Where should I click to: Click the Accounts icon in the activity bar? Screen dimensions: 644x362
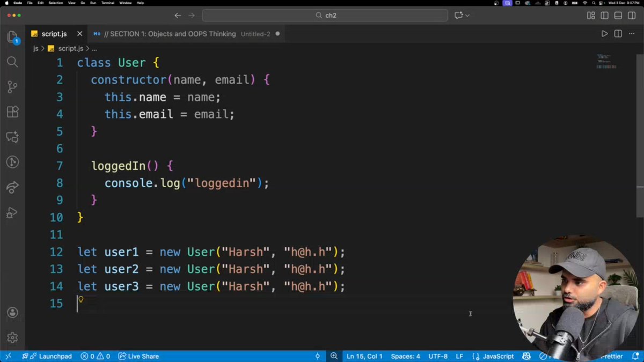12,312
